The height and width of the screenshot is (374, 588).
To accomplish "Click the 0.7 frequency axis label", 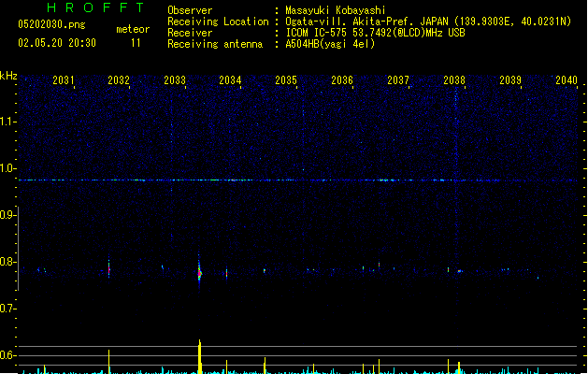I will point(7,309).
